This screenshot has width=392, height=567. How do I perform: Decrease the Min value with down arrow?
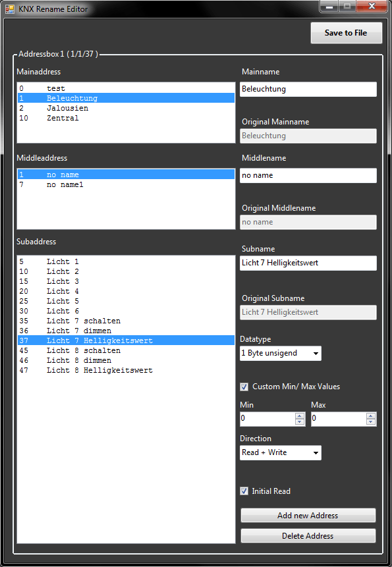[x=299, y=422]
